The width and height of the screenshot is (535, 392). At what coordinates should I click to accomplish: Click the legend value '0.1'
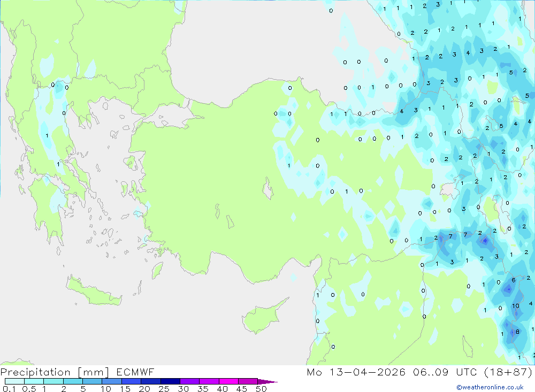(9, 389)
